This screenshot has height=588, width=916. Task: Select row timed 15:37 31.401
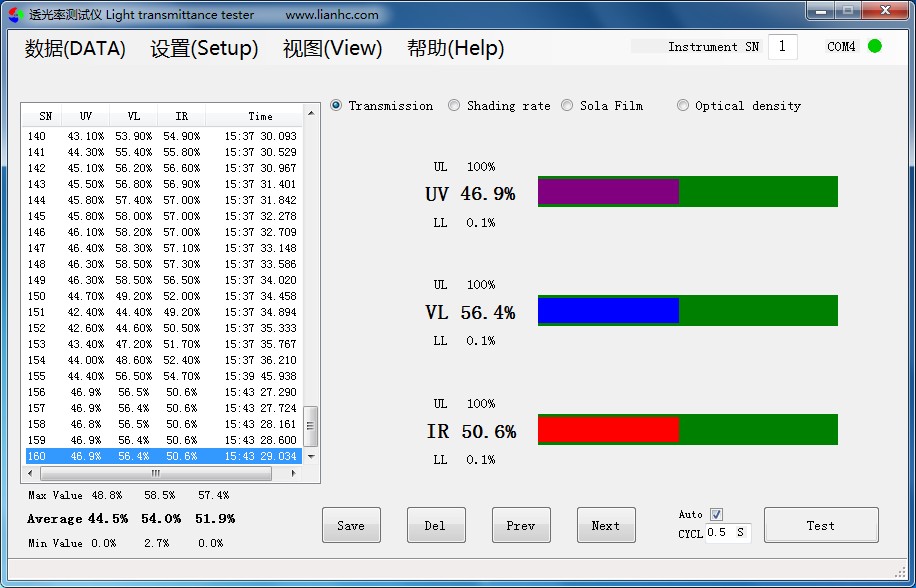[163, 184]
